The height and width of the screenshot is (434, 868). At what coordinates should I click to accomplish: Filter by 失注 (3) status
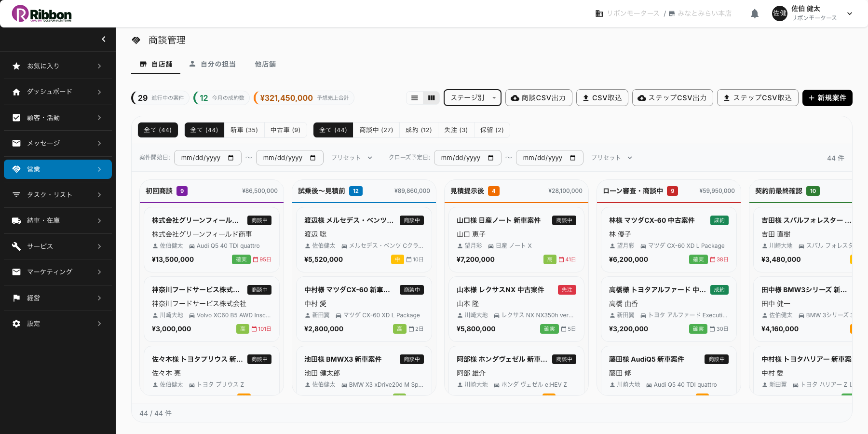[456, 130]
